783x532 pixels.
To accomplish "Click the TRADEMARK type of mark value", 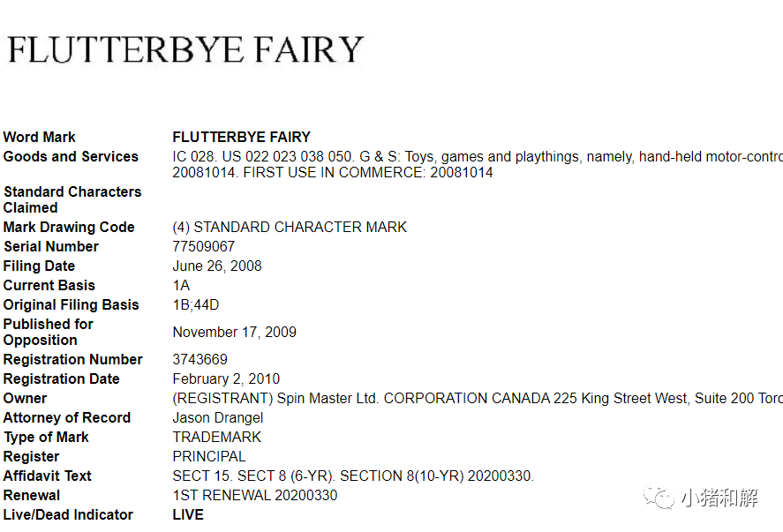I will [x=217, y=437].
